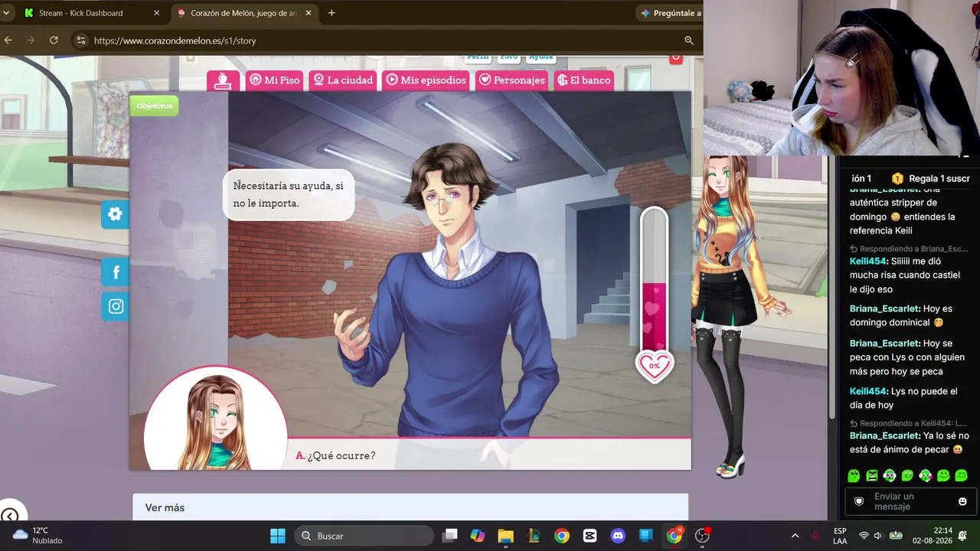The image size is (980, 551).
Task: Insert the sixth green grinning emote
Action: point(943,476)
